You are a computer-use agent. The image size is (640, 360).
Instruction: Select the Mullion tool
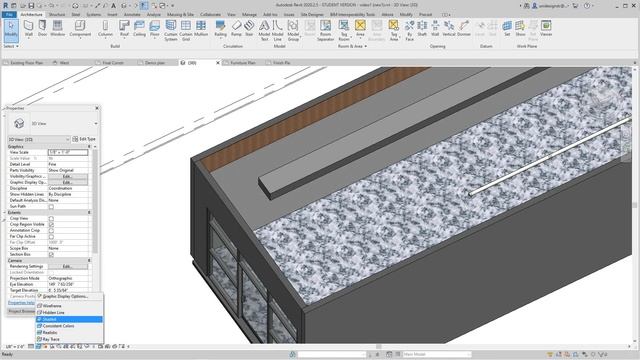(201, 29)
